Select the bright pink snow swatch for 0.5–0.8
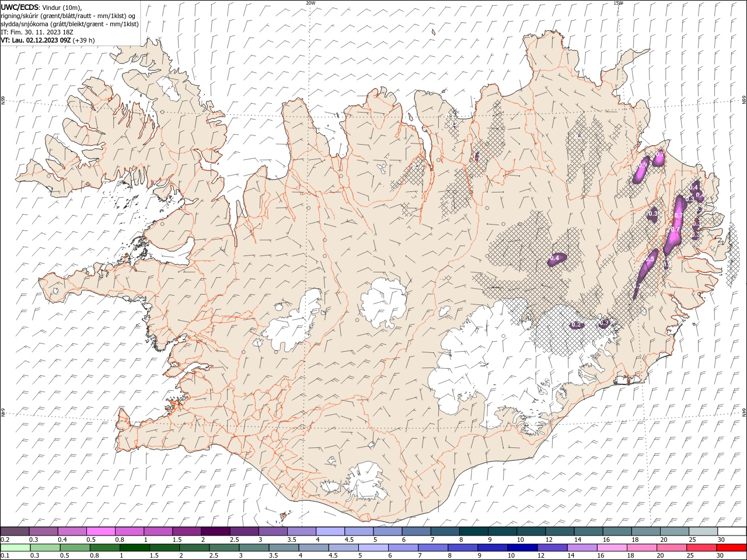Viewport: 747px width, 560px height. click(x=100, y=531)
